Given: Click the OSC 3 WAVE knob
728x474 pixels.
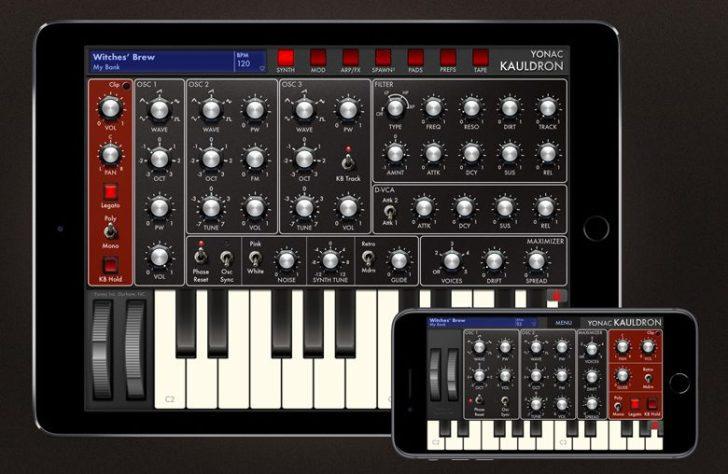Looking at the screenshot, I should click(x=305, y=110).
